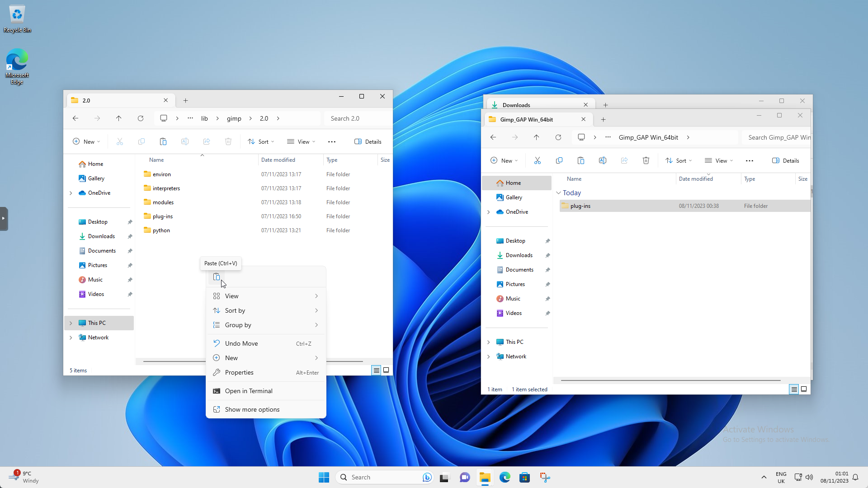Expand This PC in the left sidebar

(x=71, y=323)
